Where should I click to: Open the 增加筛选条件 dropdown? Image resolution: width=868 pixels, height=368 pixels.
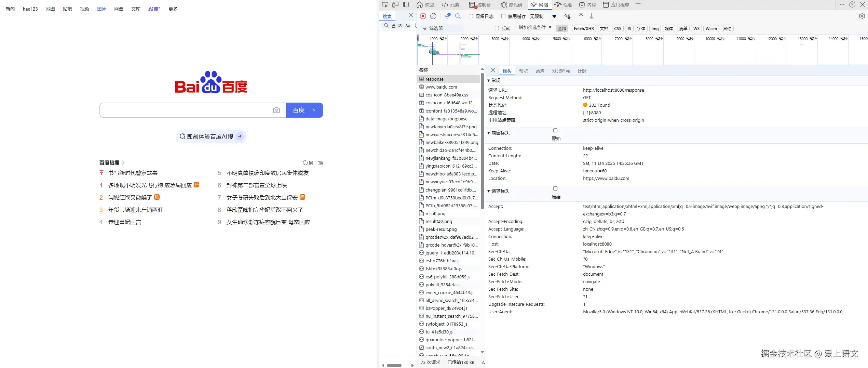(535, 27)
